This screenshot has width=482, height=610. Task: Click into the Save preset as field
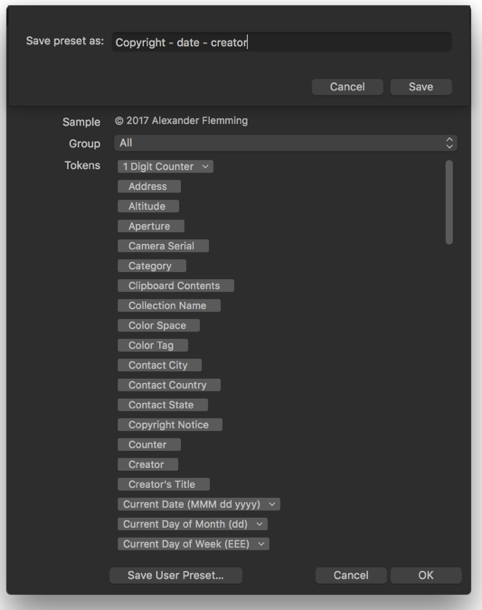(282, 42)
